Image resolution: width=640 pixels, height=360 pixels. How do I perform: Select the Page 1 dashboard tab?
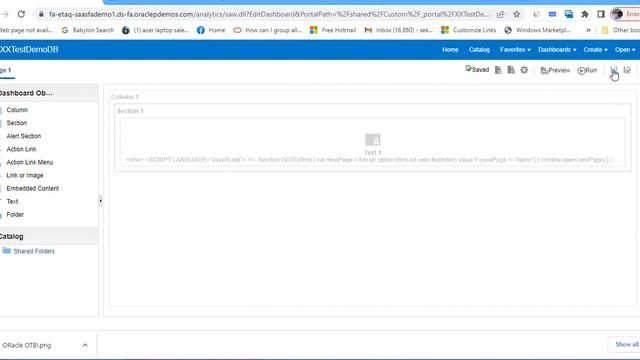[7, 70]
